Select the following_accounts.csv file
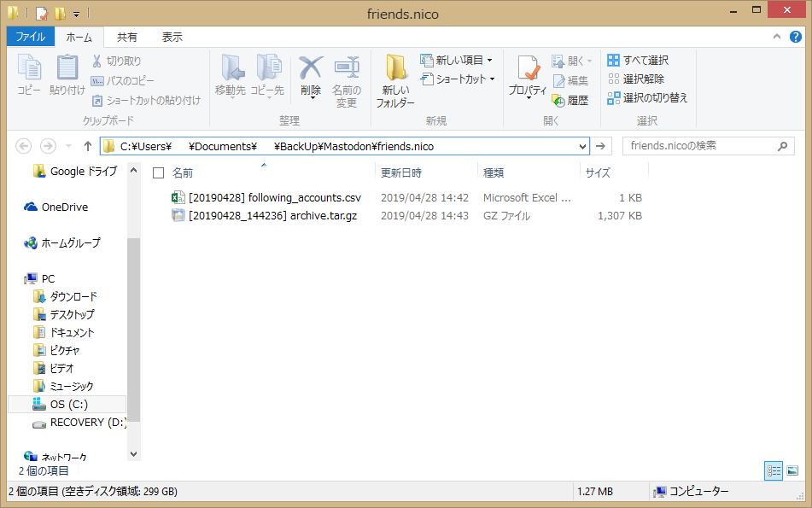Screen dimensions: 812x508 pos(266,198)
